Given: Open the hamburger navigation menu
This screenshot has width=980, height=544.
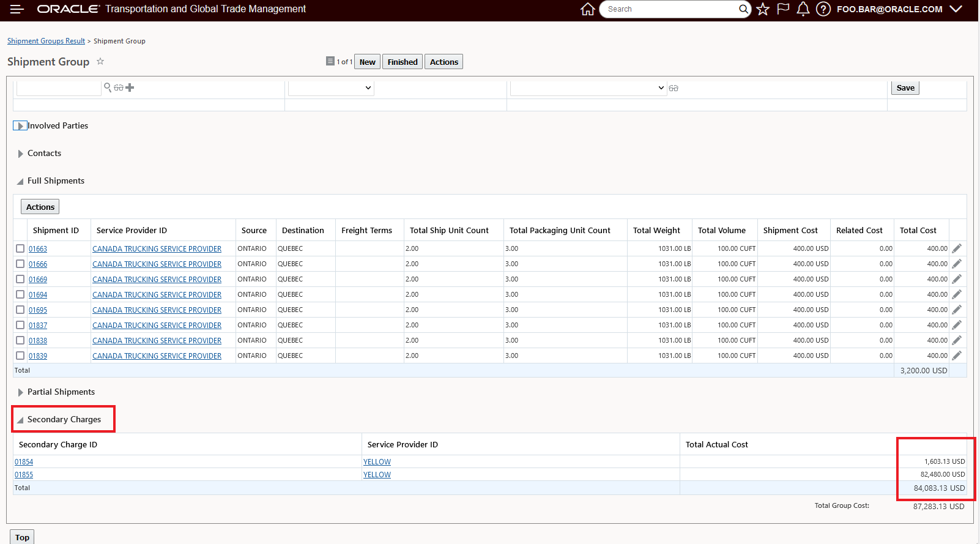Looking at the screenshot, I should [17, 9].
